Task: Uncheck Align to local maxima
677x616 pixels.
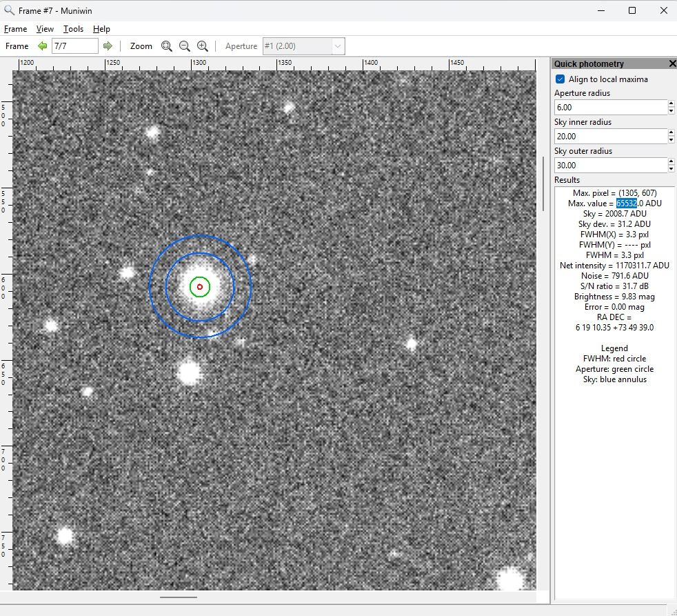Action: click(x=559, y=79)
